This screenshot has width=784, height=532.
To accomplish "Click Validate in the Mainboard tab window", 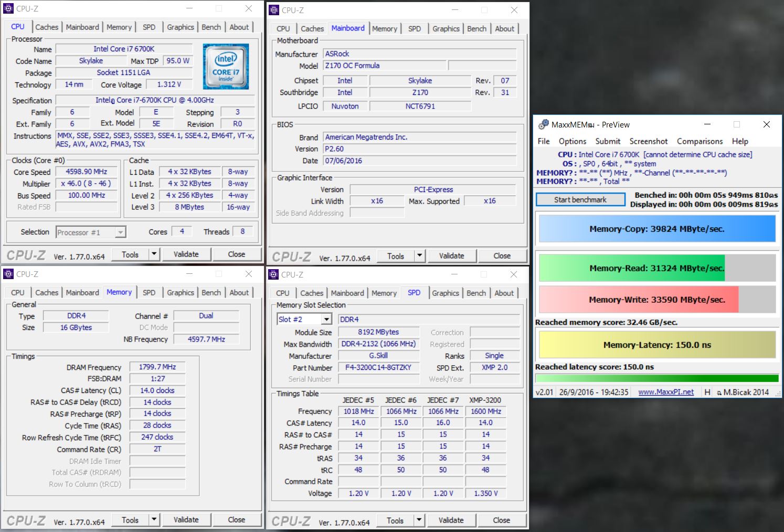I will 452,256.
